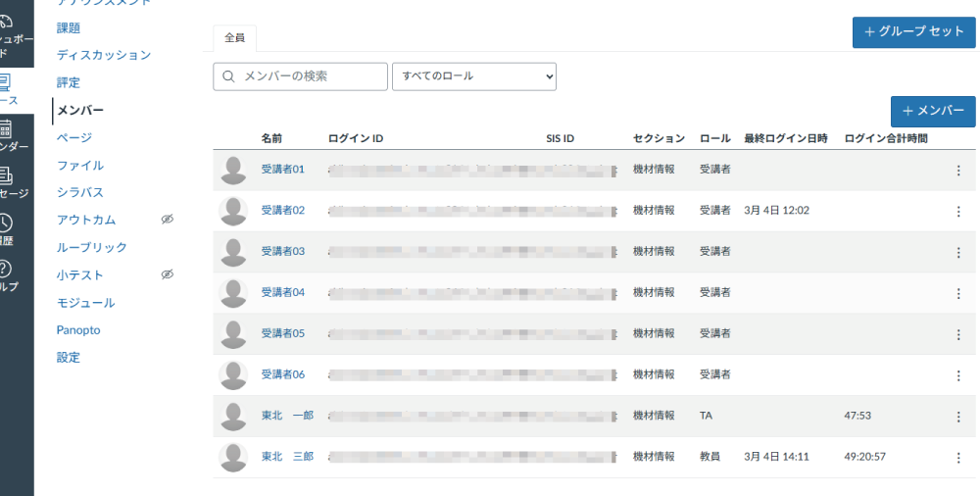Open options menu for 受講者03 row
The width and height of the screenshot is (980, 496).
[958, 253]
